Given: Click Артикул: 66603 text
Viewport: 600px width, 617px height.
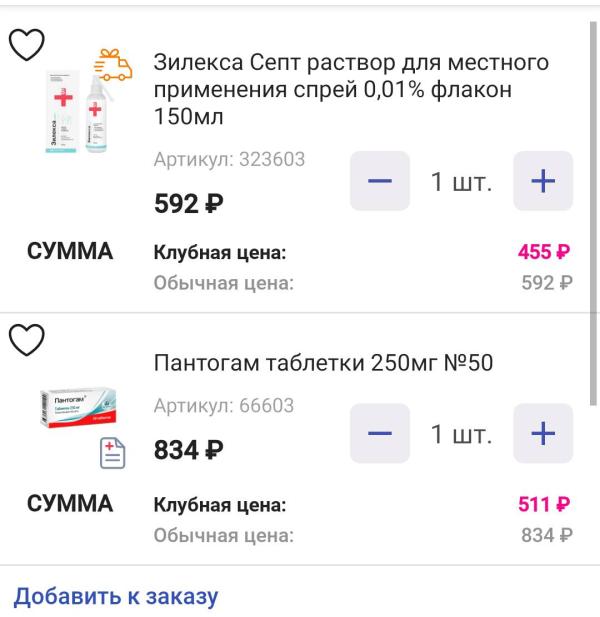Looking at the screenshot, I should click(223, 405).
